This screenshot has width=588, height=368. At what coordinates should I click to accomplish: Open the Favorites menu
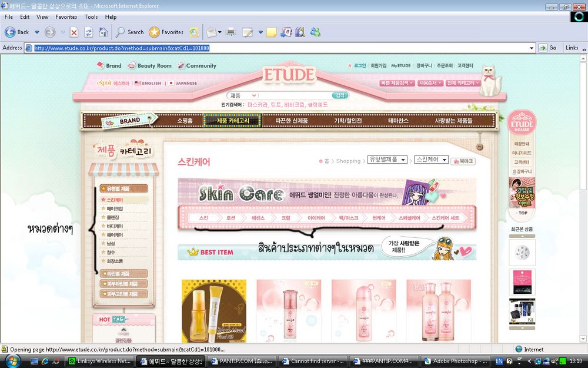[x=66, y=17]
